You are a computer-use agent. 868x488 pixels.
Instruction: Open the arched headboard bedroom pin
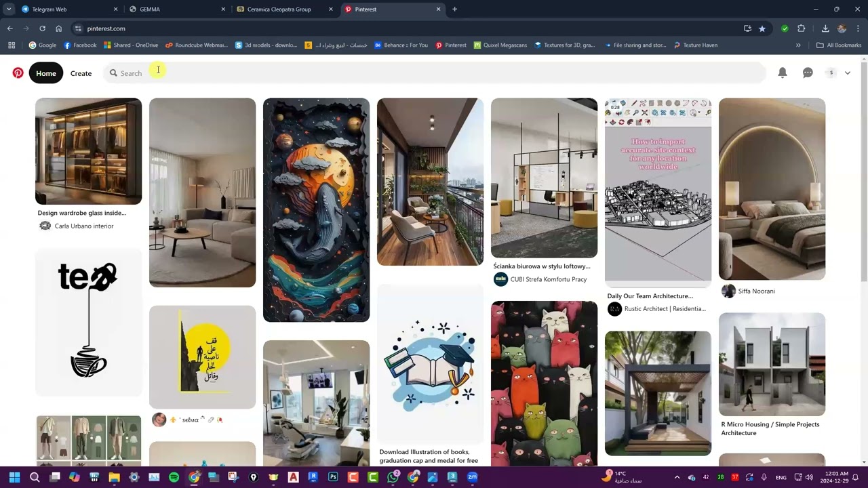point(772,189)
